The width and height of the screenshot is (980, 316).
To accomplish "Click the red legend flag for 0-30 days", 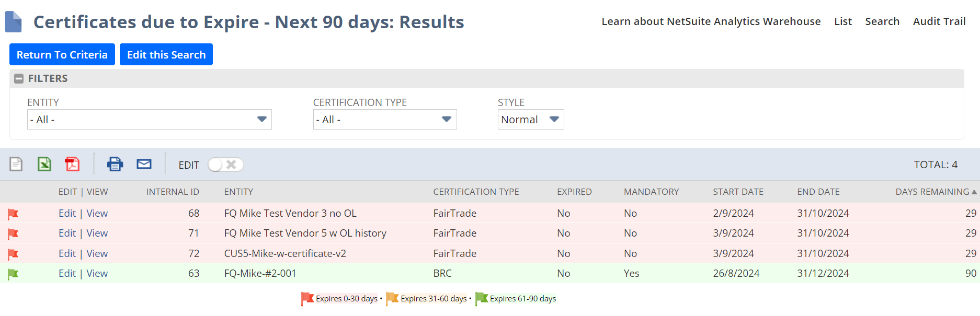I will (307, 299).
